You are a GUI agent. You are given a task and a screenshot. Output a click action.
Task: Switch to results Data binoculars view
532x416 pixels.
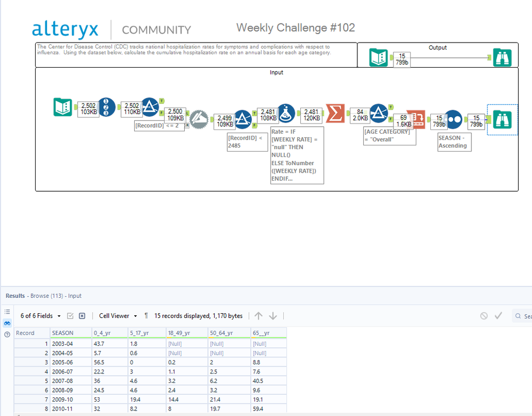(x=7, y=323)
